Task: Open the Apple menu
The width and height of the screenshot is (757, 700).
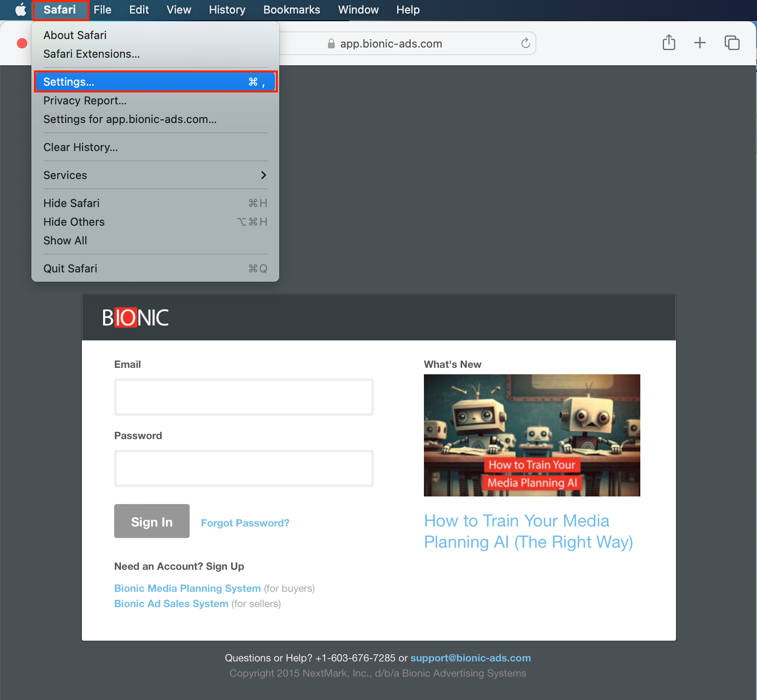Action: point(20,10)
